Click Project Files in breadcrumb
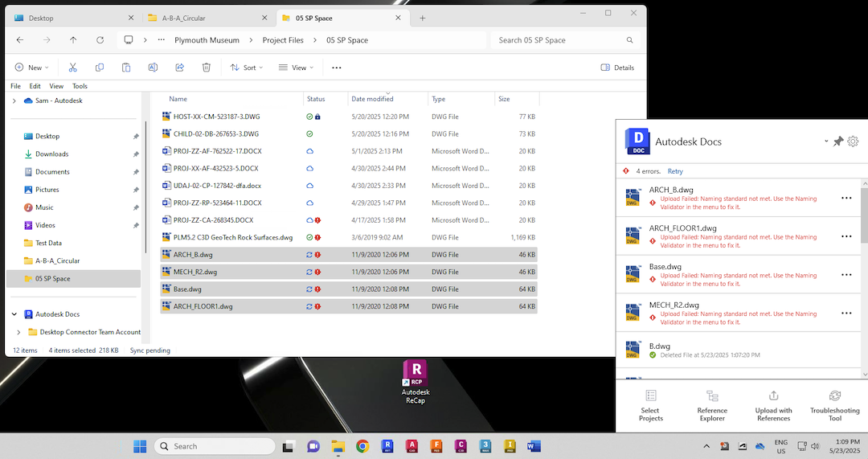The width and height of the screenshot is (868, 459). (x=283, y=40)
